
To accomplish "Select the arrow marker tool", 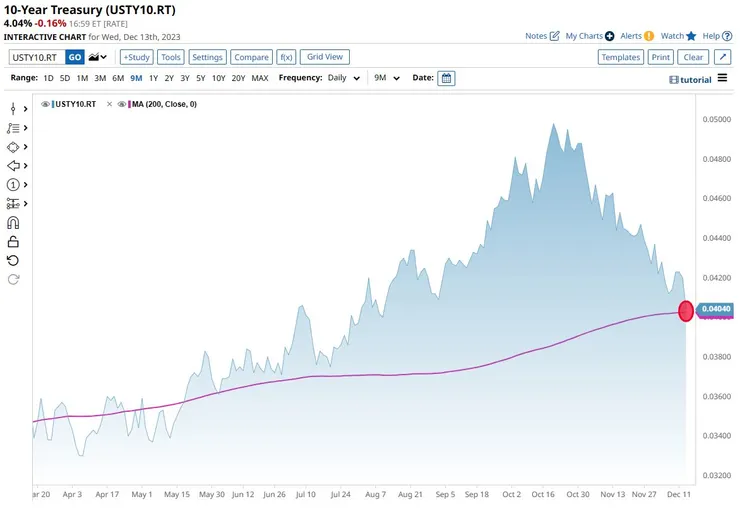I will (x=13, y=166).
